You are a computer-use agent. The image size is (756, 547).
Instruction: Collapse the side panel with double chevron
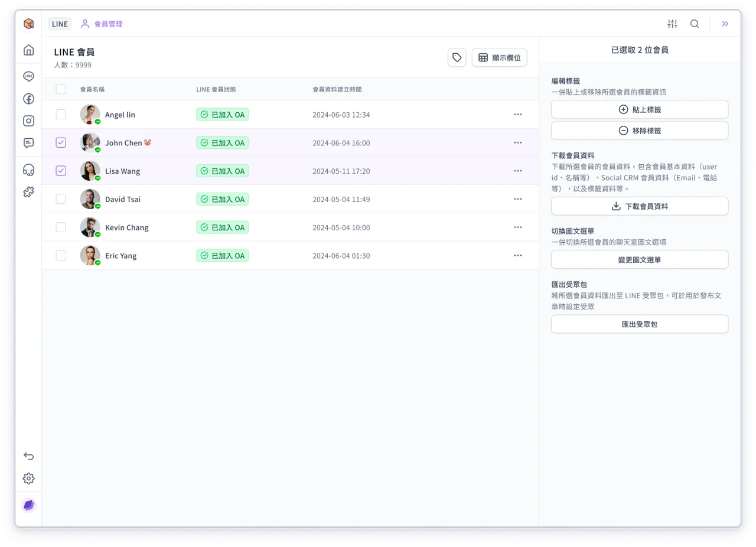pyautogui.click(x=725, y=24)
